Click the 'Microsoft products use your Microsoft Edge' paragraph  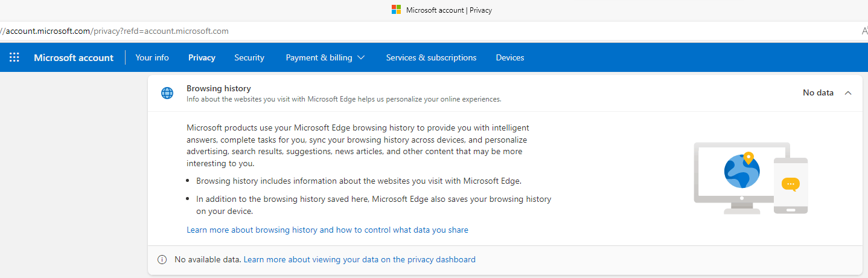point(358,146)
